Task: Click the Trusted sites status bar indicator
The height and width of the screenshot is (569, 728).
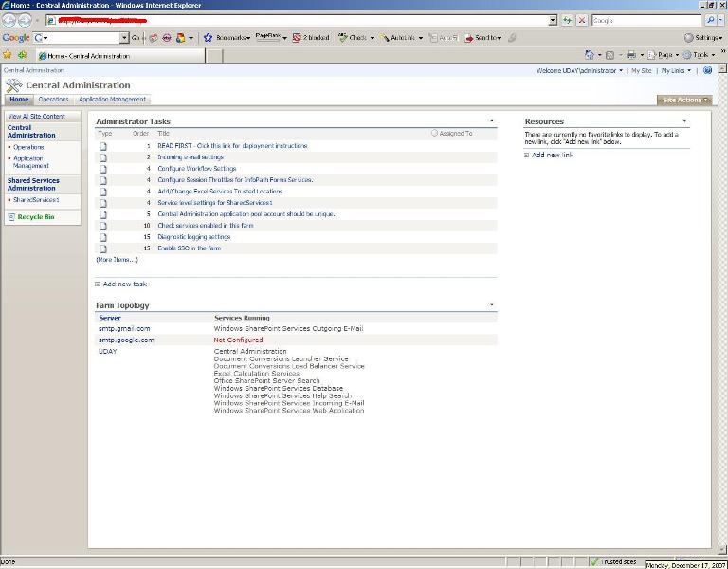Action: pos(613,561)
